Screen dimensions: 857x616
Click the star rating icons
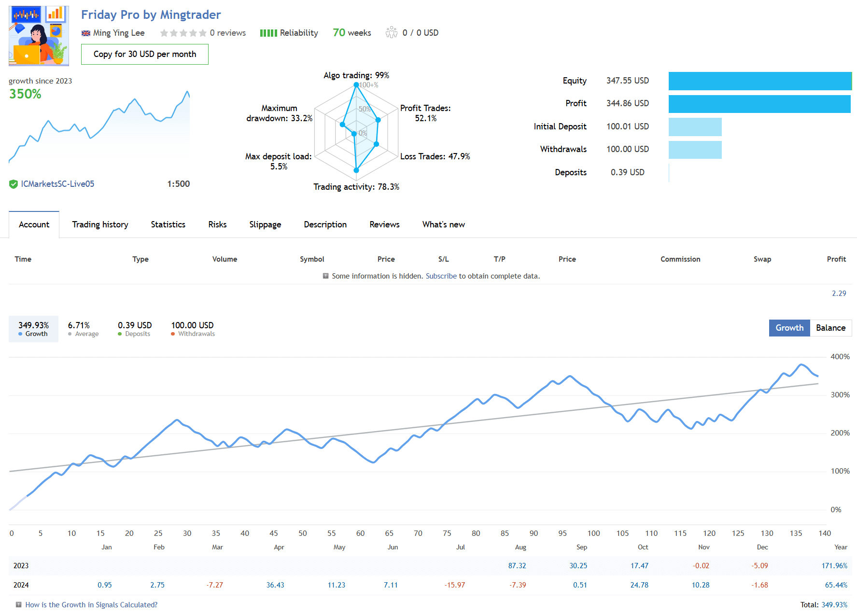(x=183, y=33)
